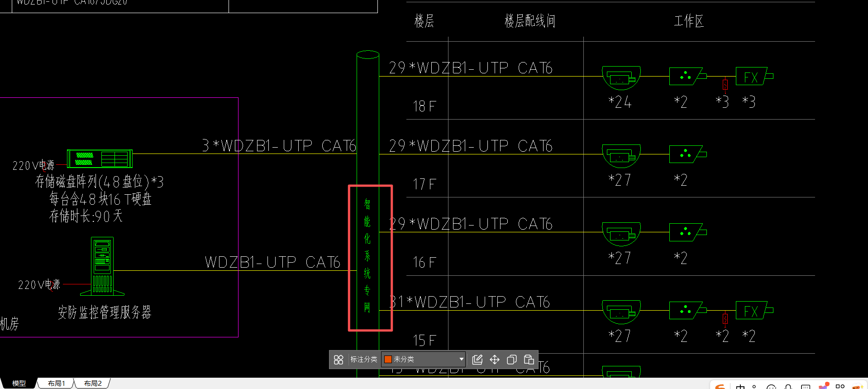868x389 pixels.
Task: Click the copy annotation icon
Action: (x=511, y=360)
